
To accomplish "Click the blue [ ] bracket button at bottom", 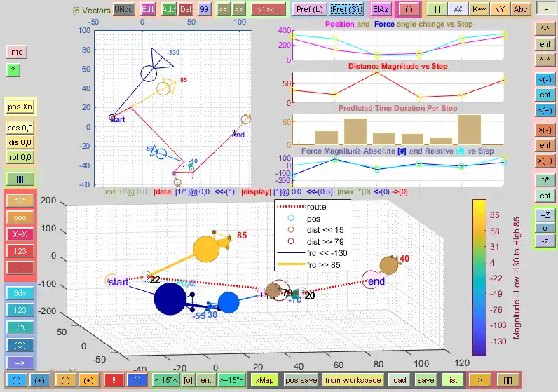I will pyautogui.click(x=137, y=380).
